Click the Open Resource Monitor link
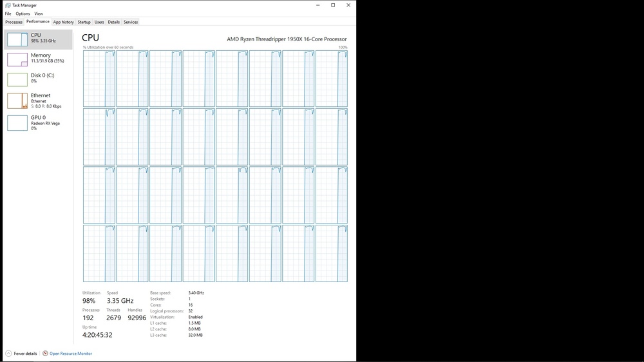Screen dimensions: 644x362 71,354
